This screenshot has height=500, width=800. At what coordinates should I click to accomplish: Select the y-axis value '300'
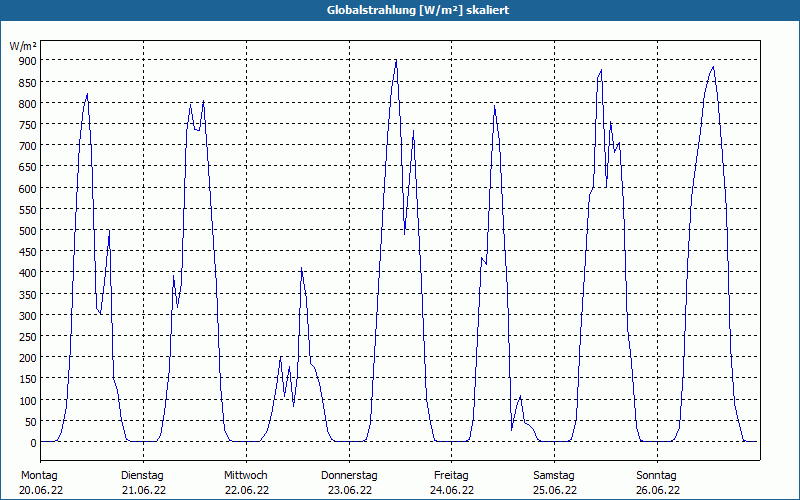(28, 316)
